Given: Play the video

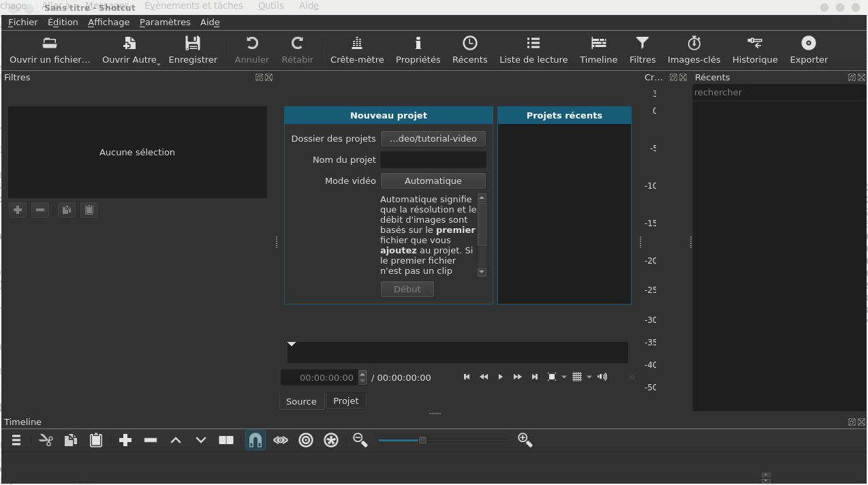Looking at the screenshot, I should click(501, 377).
